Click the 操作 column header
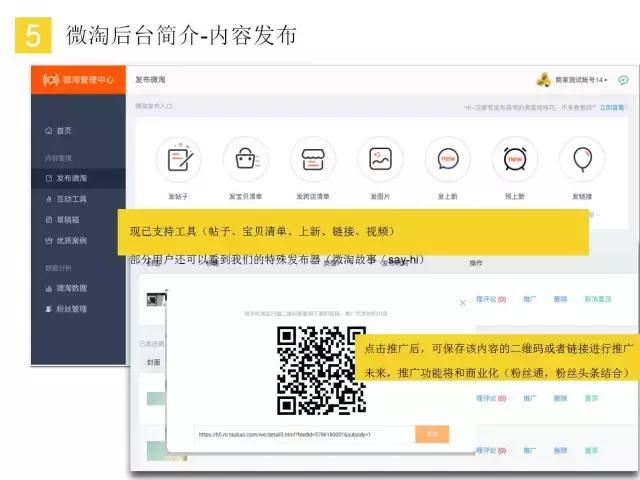 point(476,263)
